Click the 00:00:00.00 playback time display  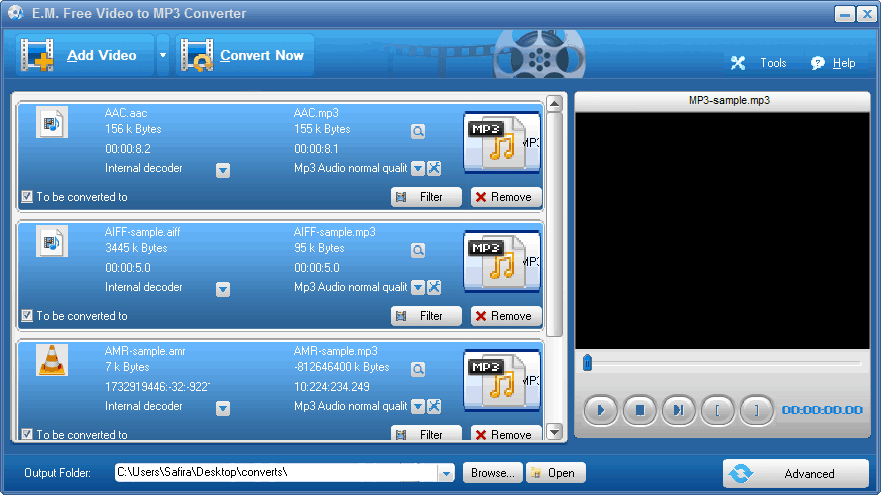[822, 410]
